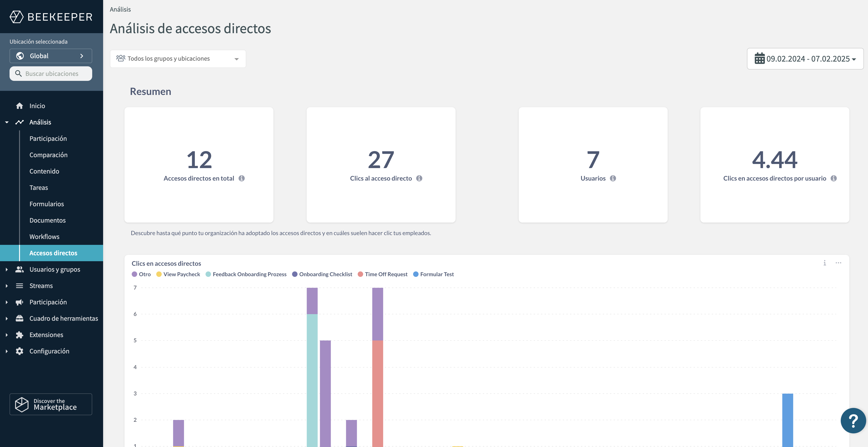Focus the Buscar ubicaciones search field
Screen dimensions: 868x447
[51, 74]
